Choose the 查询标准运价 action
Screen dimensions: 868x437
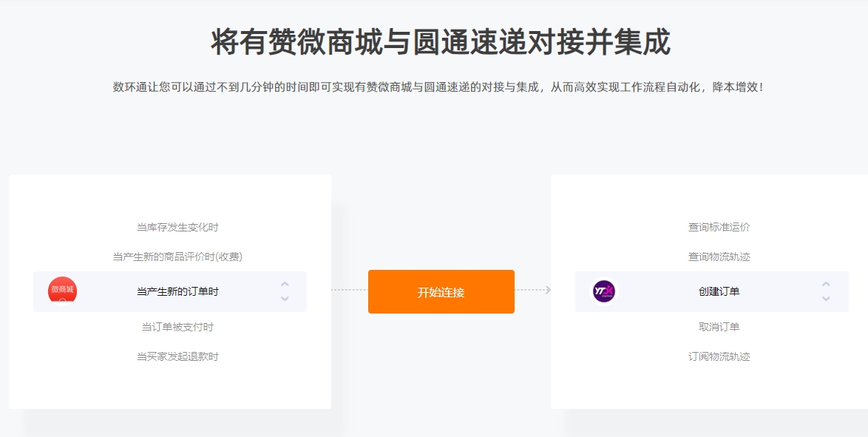pyautogui.click(x=719, y=227)
